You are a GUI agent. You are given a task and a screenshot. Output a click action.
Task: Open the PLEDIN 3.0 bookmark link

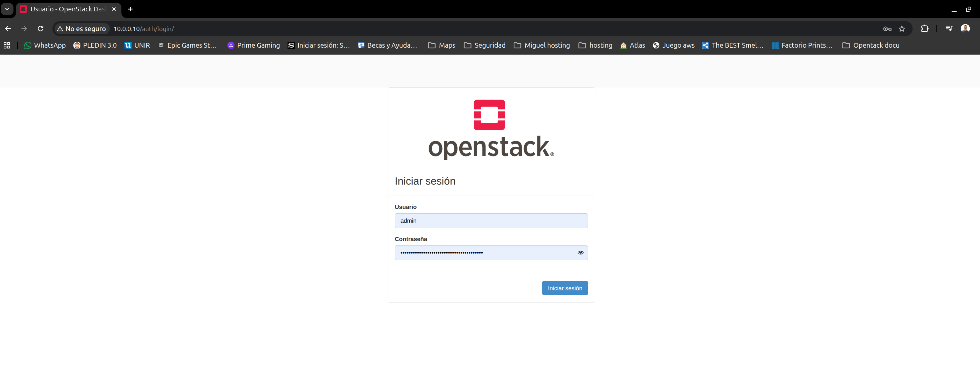95,45
